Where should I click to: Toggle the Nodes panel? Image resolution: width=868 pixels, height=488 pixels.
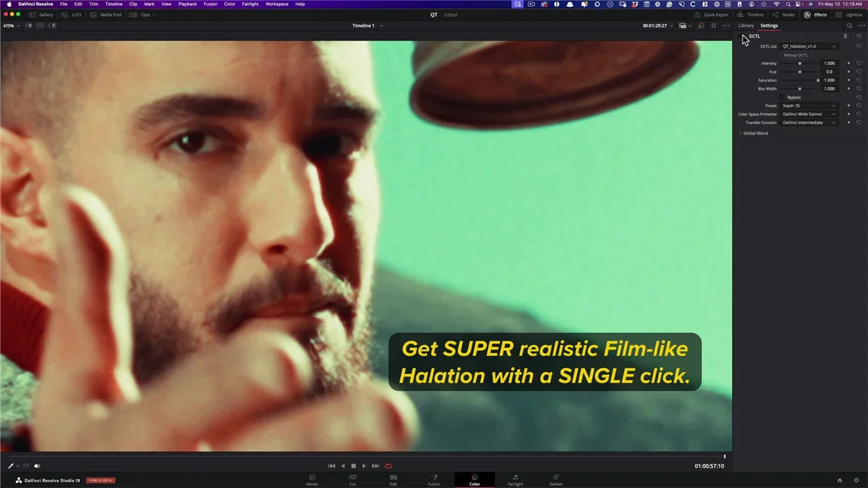pyautogui.click(x=784, y=15)
